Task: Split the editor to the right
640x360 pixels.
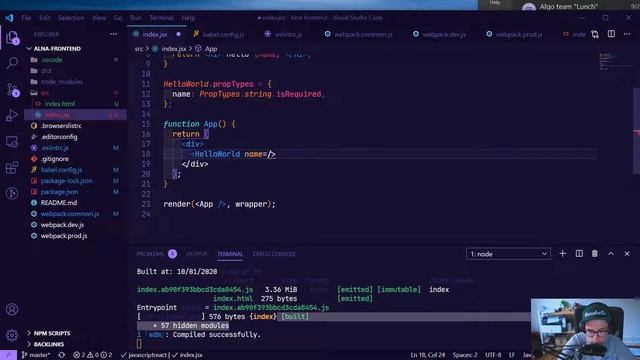Action: coord(611,34)
